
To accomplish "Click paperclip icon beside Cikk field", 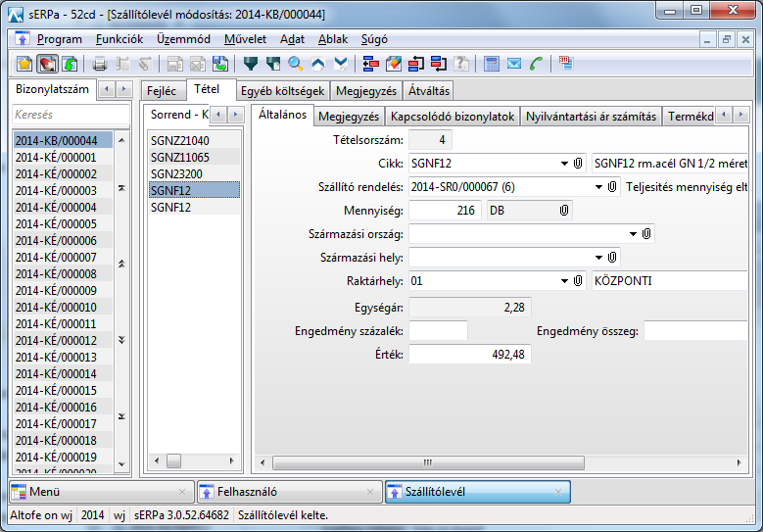I will click(x=578, y=163).
